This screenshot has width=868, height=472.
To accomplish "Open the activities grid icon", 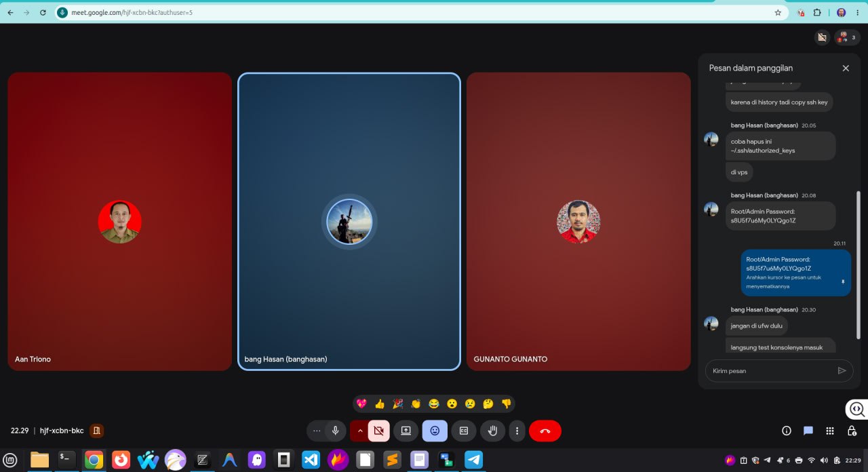I will 830,431.
